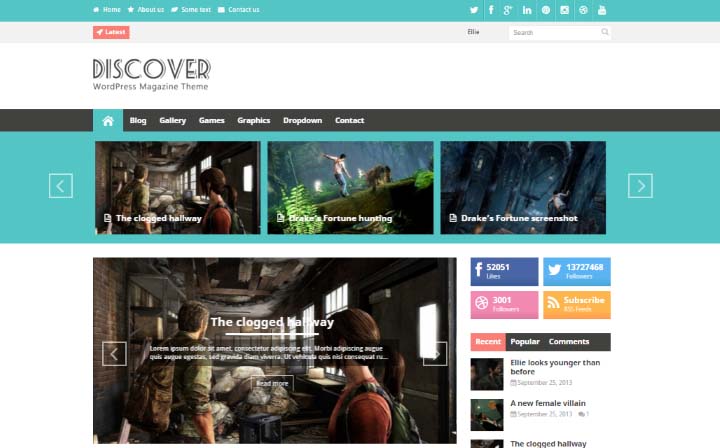Click thumbnail beside Ellie looks younger post
The width and height of the screenshot is (720, 448).
click(x=487, y=374)
